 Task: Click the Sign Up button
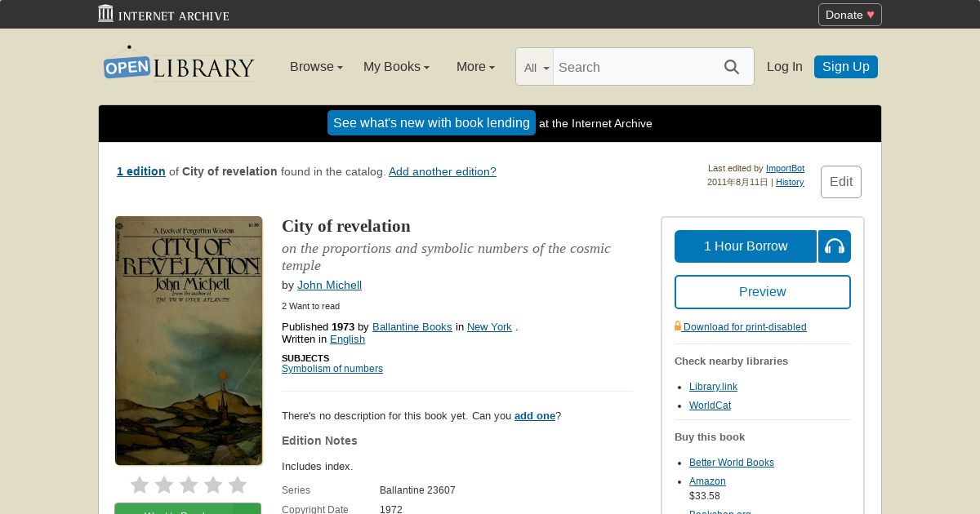846,67
